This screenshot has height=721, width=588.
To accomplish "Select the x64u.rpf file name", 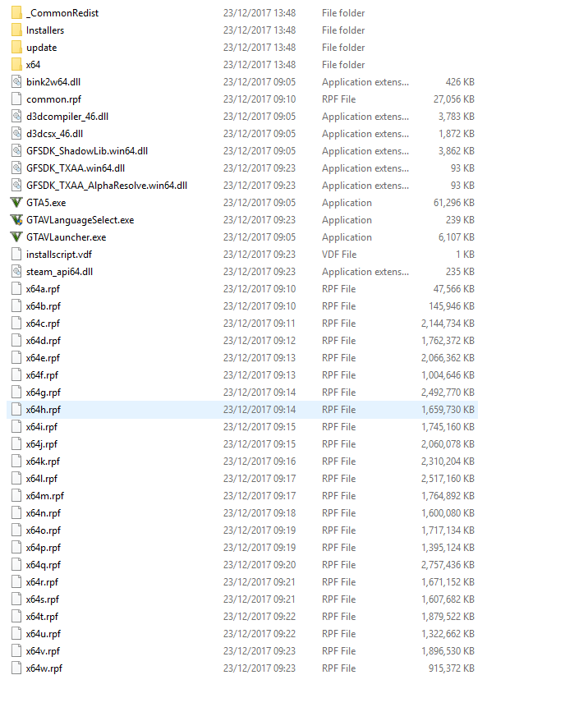I will pos(44,634).
